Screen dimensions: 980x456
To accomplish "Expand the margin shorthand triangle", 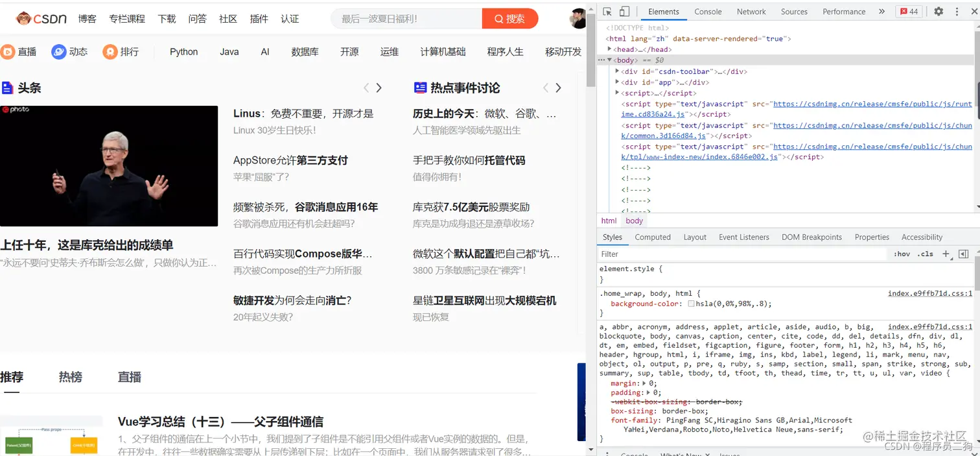I will click(644, 383).
